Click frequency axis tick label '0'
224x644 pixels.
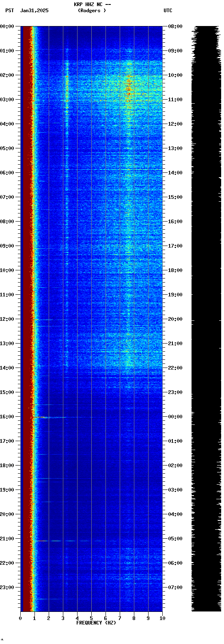tap(20, 618)
